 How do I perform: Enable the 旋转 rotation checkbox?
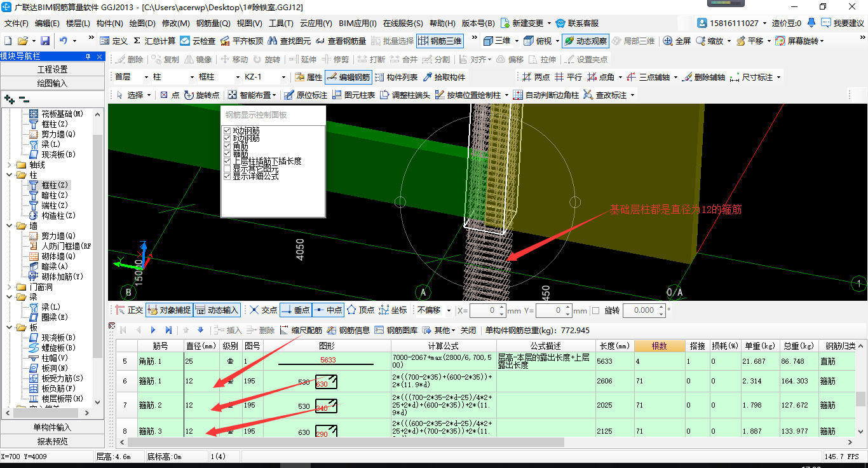click(x=595, y=310)
